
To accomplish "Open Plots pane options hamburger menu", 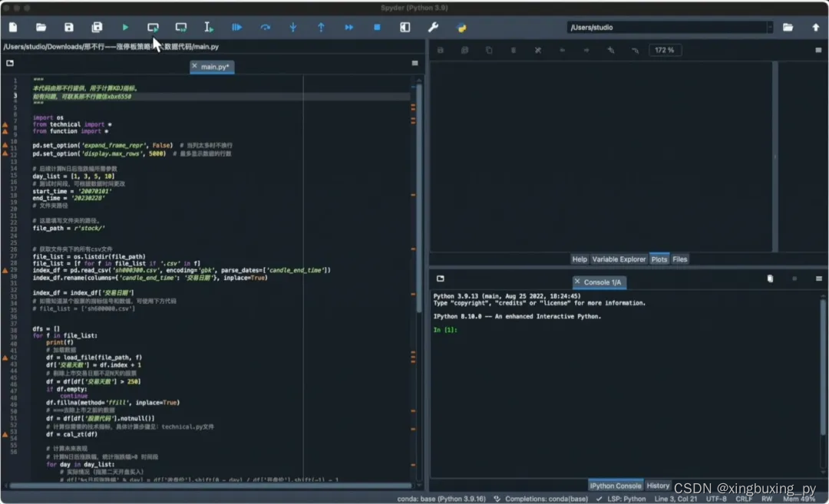I will tap(818, 50).
